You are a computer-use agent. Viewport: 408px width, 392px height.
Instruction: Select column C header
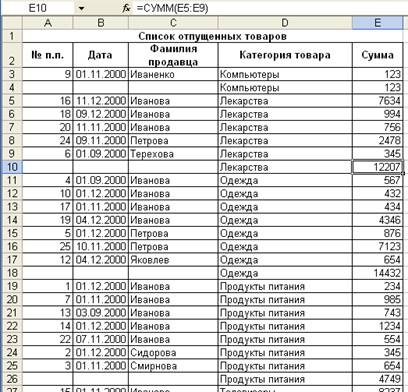[x=173, y=23]
